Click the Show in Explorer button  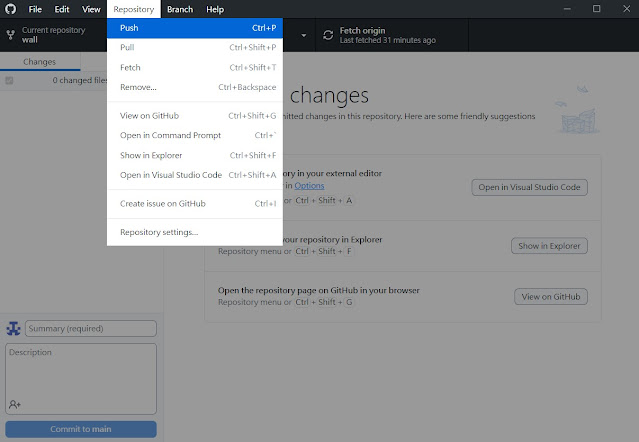tap(549, 246)
